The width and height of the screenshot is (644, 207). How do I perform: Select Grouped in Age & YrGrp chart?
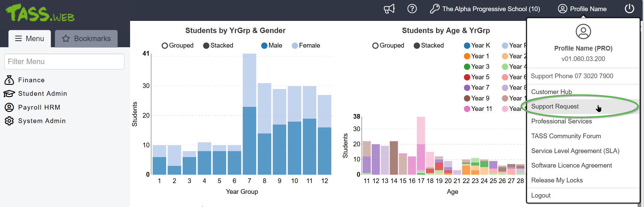click(x=375, y=46)
